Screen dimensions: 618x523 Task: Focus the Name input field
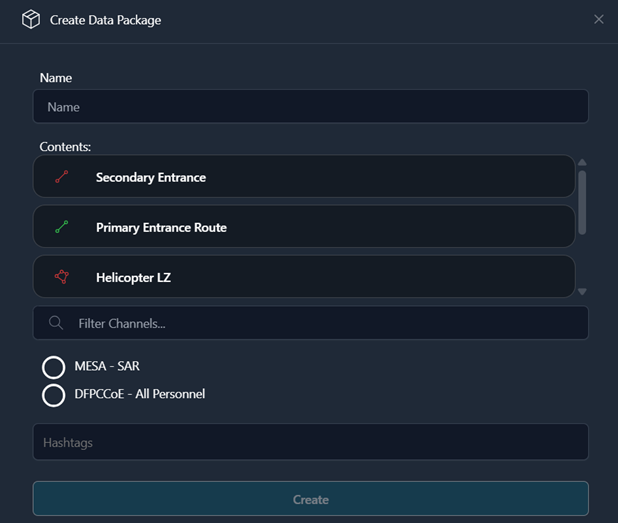pyautogui.click(x=310, y=107)
